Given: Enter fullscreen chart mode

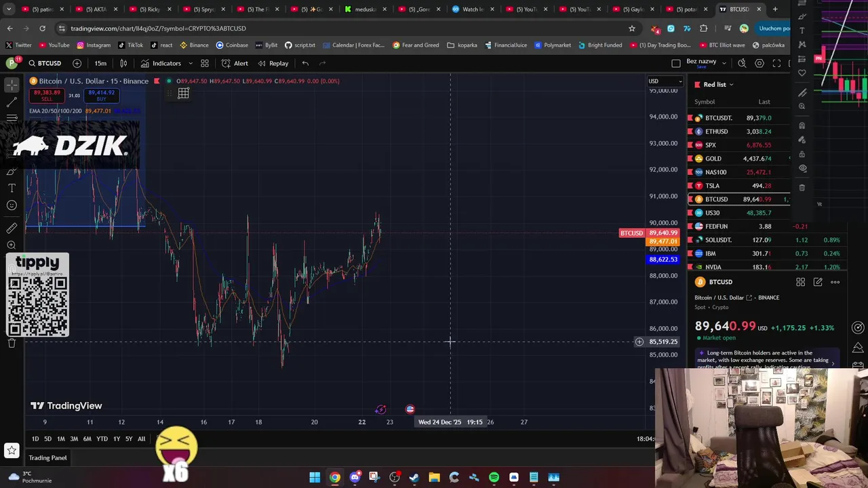Looking at the screenshot, I should coord(776,63).
